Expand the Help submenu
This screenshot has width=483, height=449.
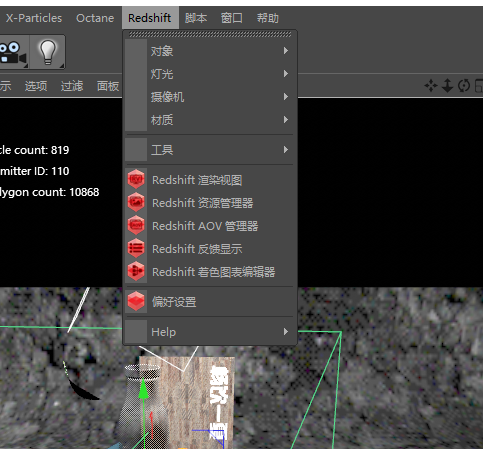(210, 332)
